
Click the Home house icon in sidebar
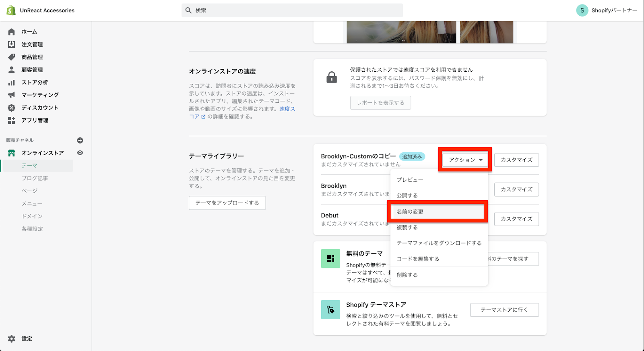[12, 32]
